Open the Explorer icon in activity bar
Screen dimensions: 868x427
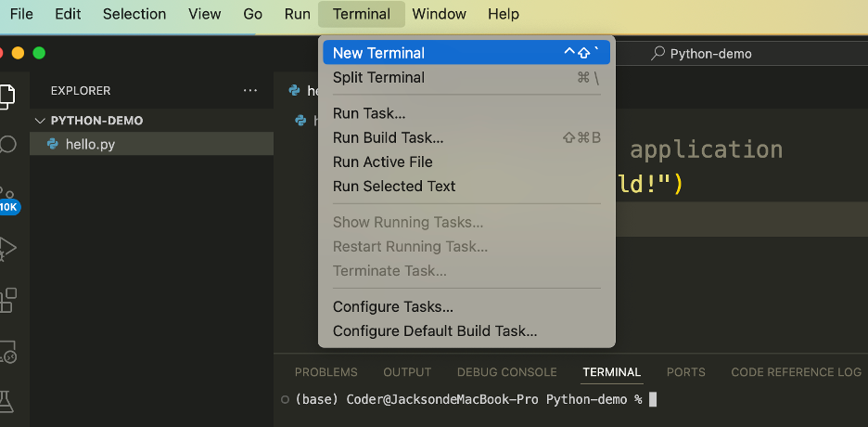point(7,94)
